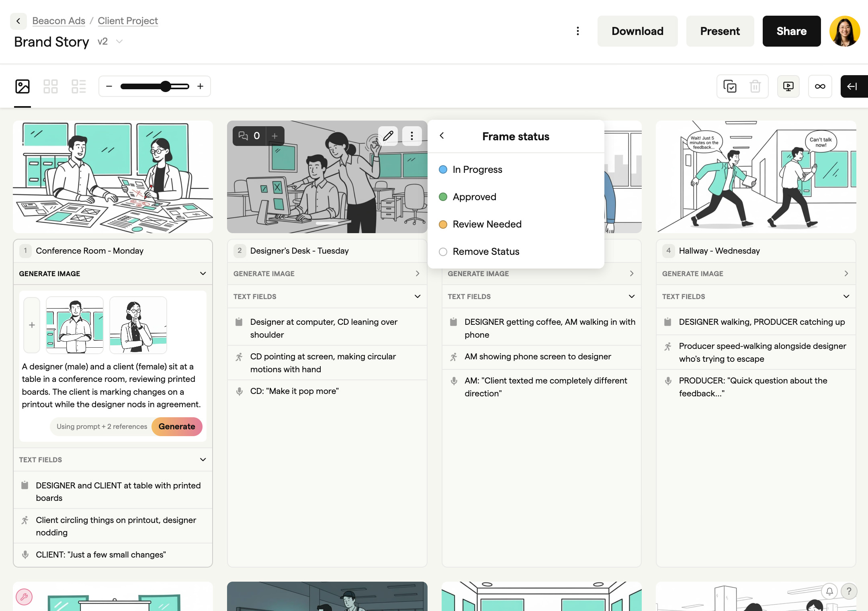This screenshot has width=868, height=611.
Task: Open the pencil edit tool on Designer's Desk frame
Action: [388, 136]
